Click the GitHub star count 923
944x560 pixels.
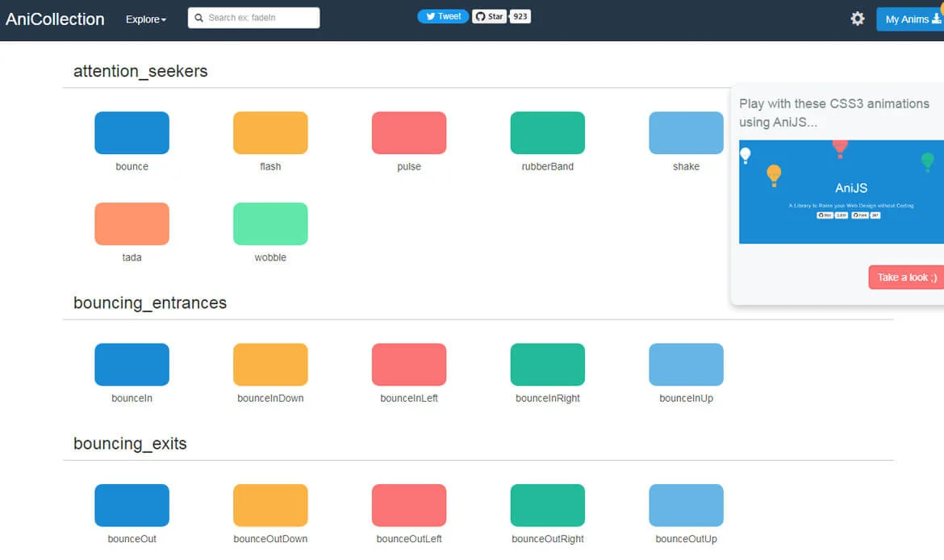pos(520,16)
